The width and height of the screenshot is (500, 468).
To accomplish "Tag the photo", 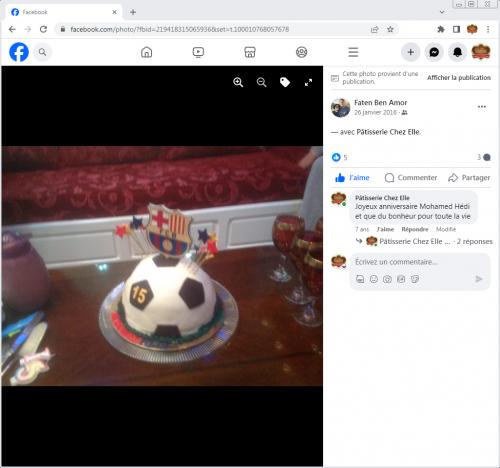I will [x=285, y=82].
